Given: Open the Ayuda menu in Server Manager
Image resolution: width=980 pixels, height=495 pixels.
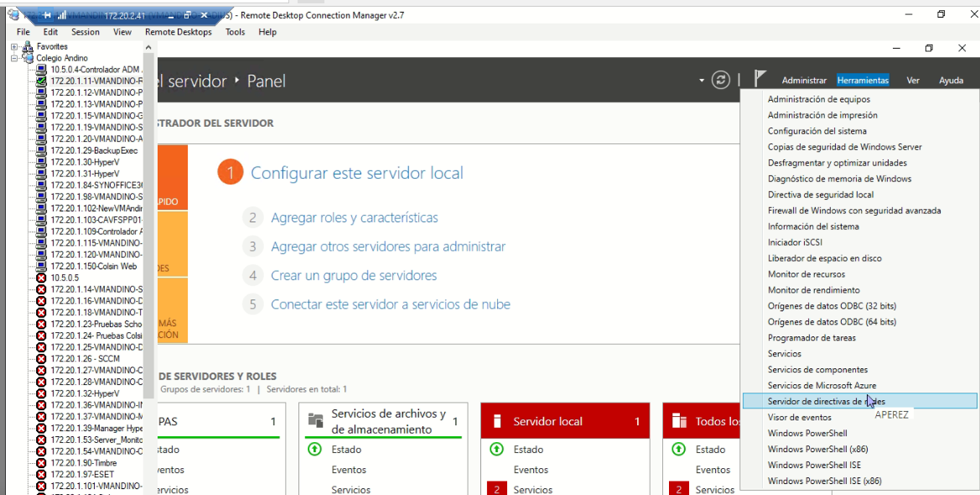Looking at the screenshot, I should coord(951,80).
